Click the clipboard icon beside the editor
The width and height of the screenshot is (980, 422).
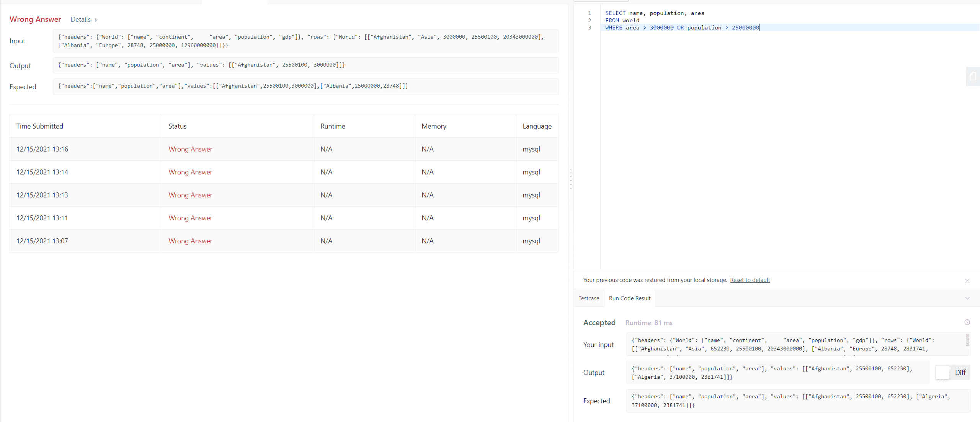coord(973,77)
